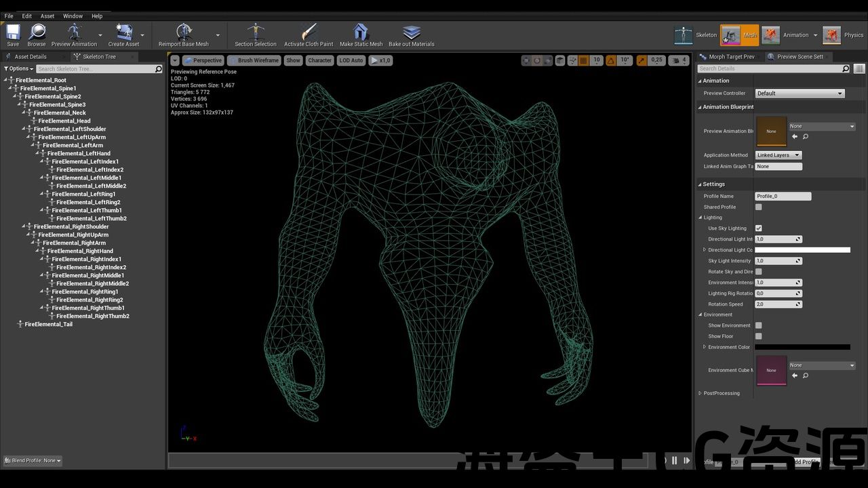This screenshot has width=868, height=488.
Task: Open the Preview Animation tool
Action: tap(74, 33)
